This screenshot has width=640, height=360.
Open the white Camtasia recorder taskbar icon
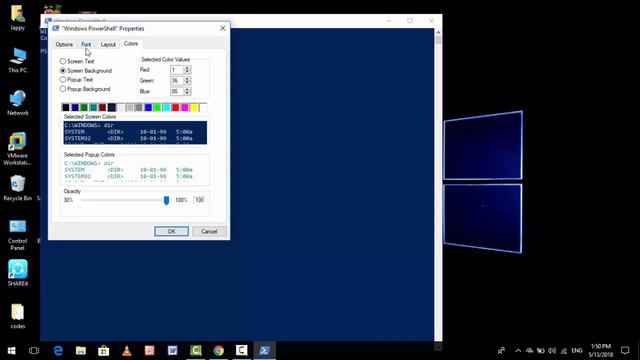pos(242,351)
